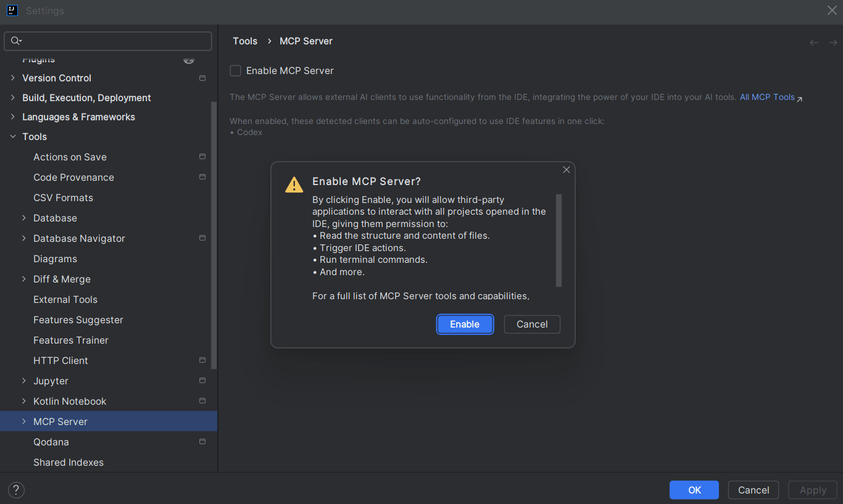Click the dialog text scrollbar
The width and height of the screenshot is (843, 504).
pos(559,241)
